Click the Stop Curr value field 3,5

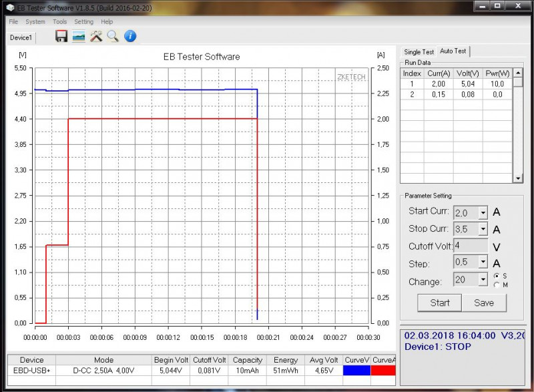[x=466, y=229]
